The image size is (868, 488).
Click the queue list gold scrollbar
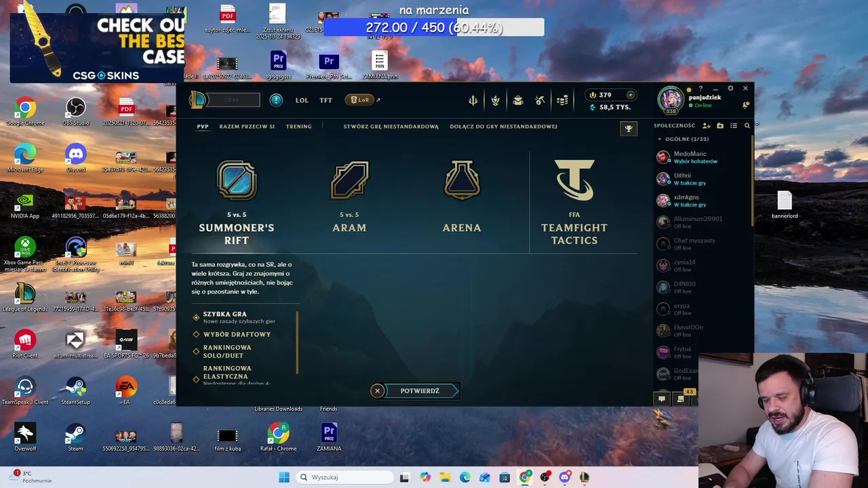(297, 342)
